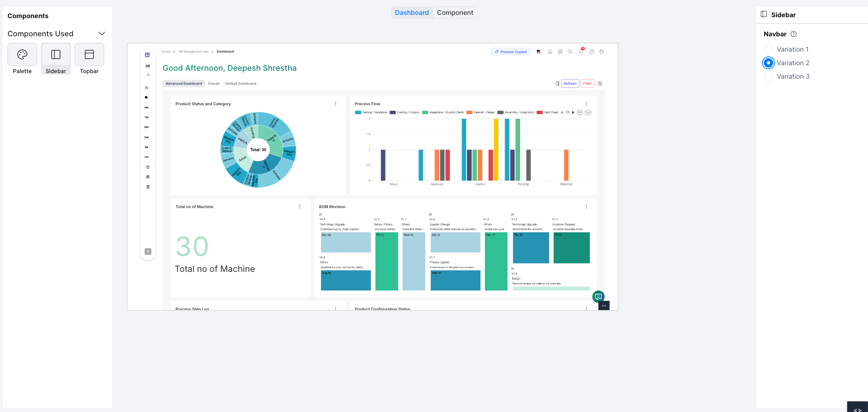
Task: Open the Topbar component
Action: (89, 59)
